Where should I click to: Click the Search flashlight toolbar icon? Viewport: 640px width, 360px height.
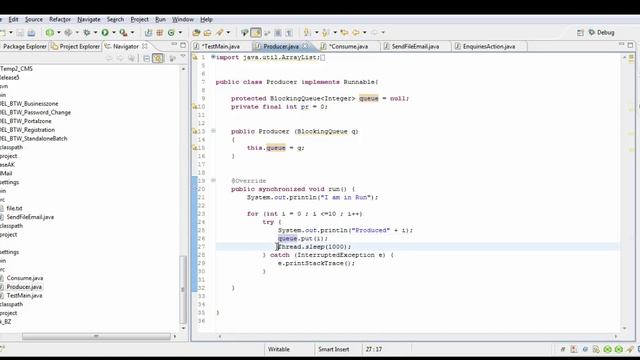click(x=220, y=33)
